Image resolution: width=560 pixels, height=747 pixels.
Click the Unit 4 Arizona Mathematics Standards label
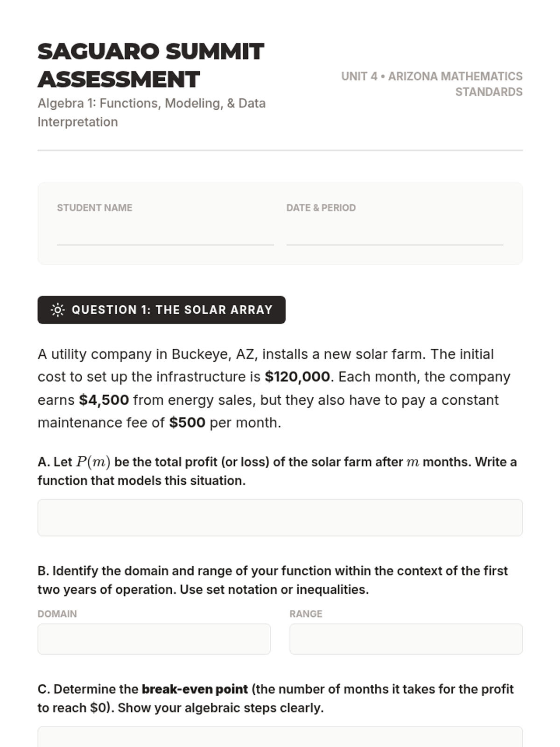point(432,84)
